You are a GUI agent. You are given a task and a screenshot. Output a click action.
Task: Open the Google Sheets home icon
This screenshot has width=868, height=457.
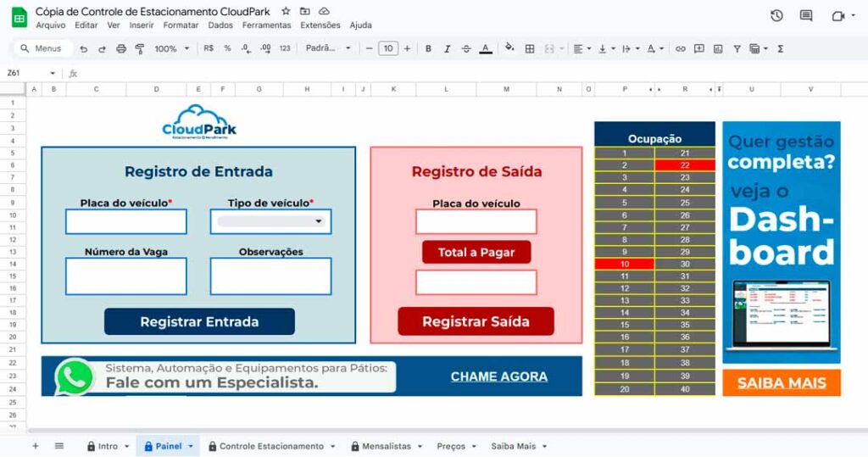coord(19,18)
